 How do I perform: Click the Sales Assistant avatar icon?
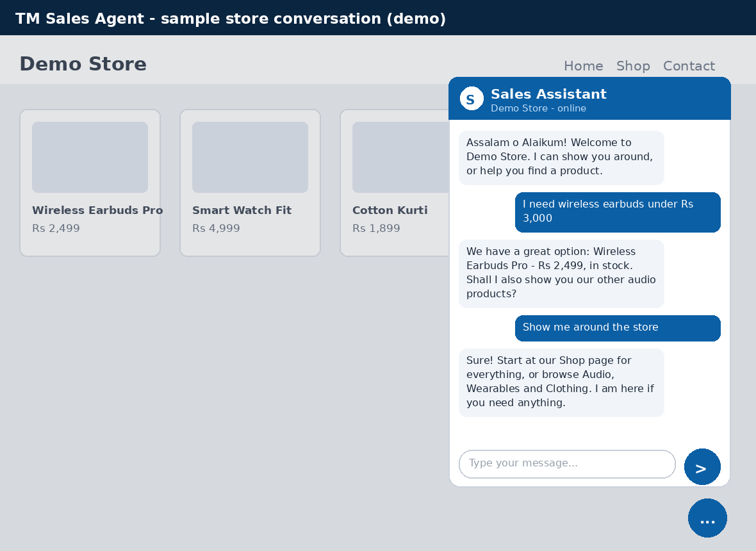tap(472, 98)
